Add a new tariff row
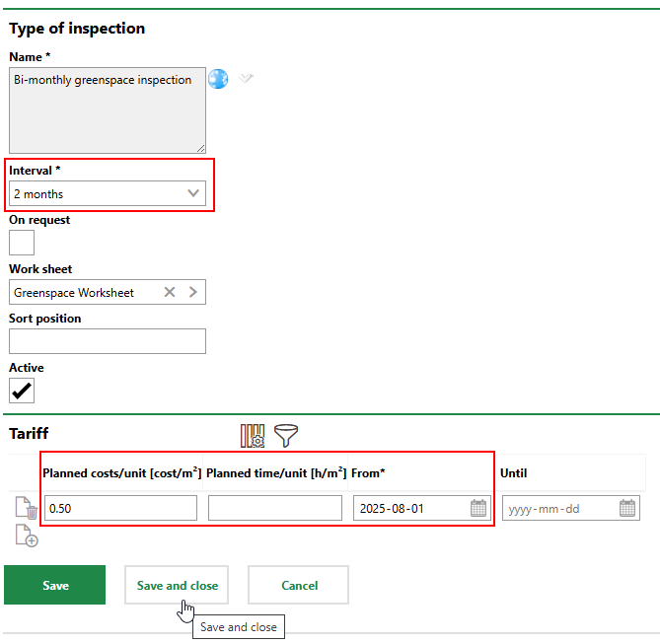This screenshot has width=660, height=644. pos(27,536)
